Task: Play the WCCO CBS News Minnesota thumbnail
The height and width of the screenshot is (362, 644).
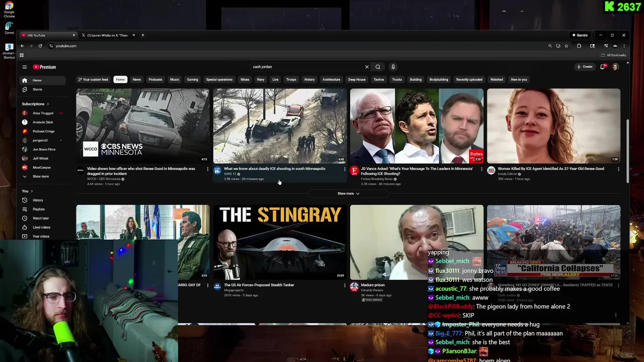Action: click(143, 126)
